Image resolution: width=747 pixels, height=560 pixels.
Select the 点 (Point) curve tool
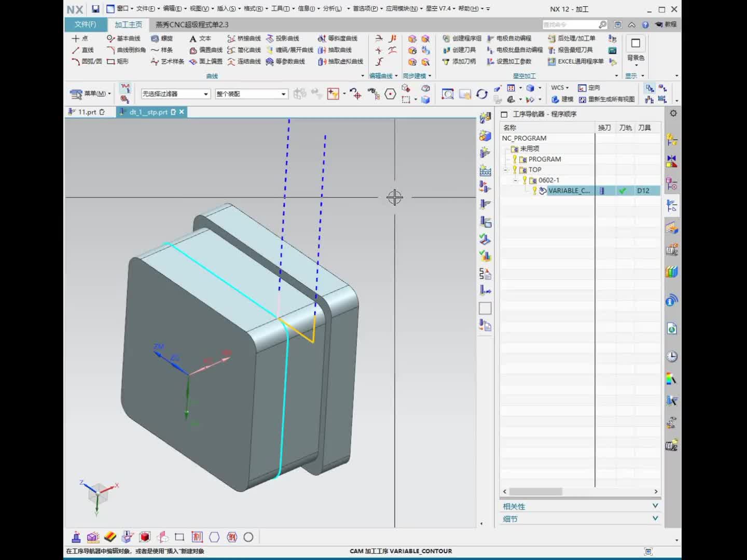point(80,38)
